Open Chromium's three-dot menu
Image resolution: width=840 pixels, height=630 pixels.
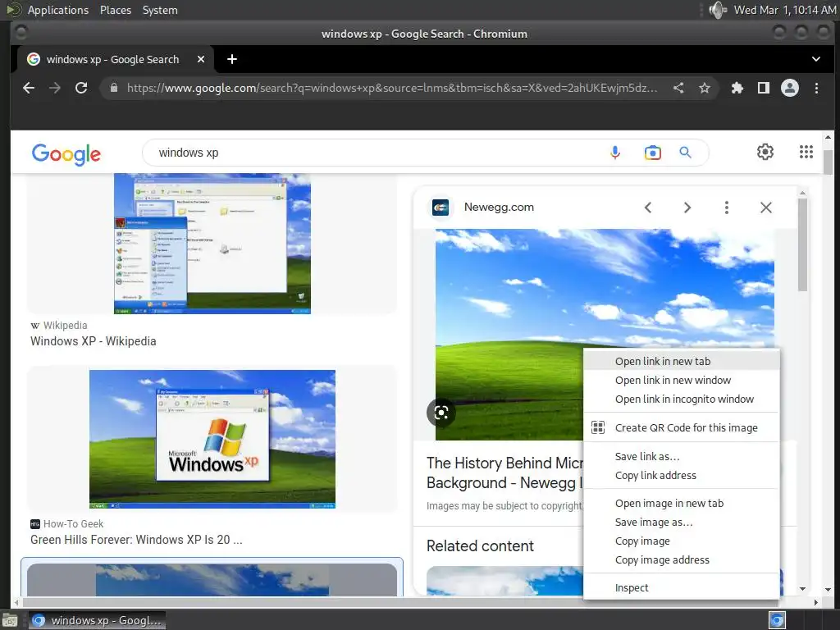816,88
